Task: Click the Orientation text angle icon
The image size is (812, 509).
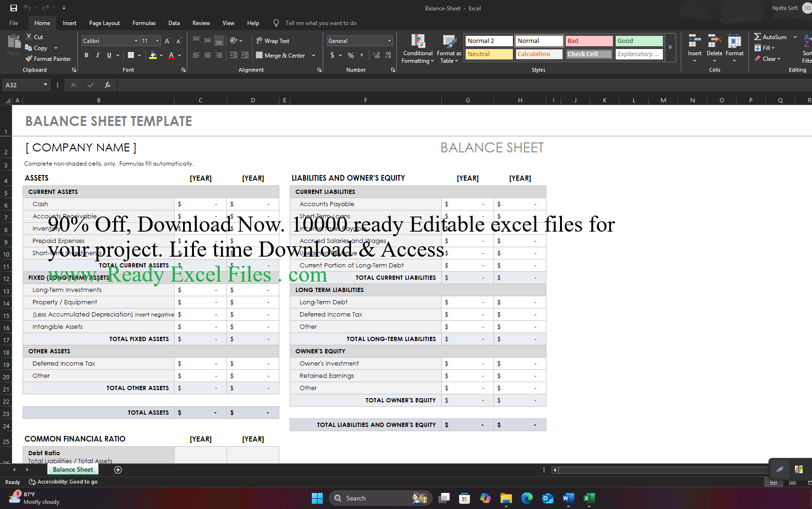Action: pos(234,41)
